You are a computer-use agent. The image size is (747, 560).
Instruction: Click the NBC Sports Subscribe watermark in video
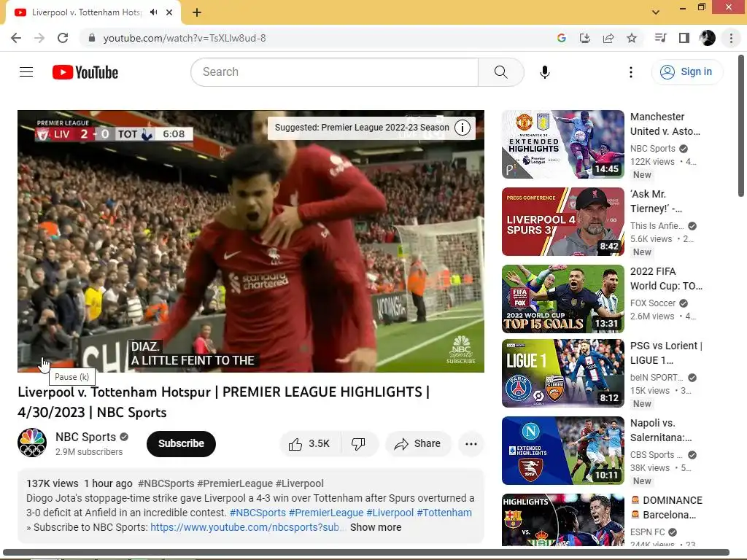tap(461, 350)
